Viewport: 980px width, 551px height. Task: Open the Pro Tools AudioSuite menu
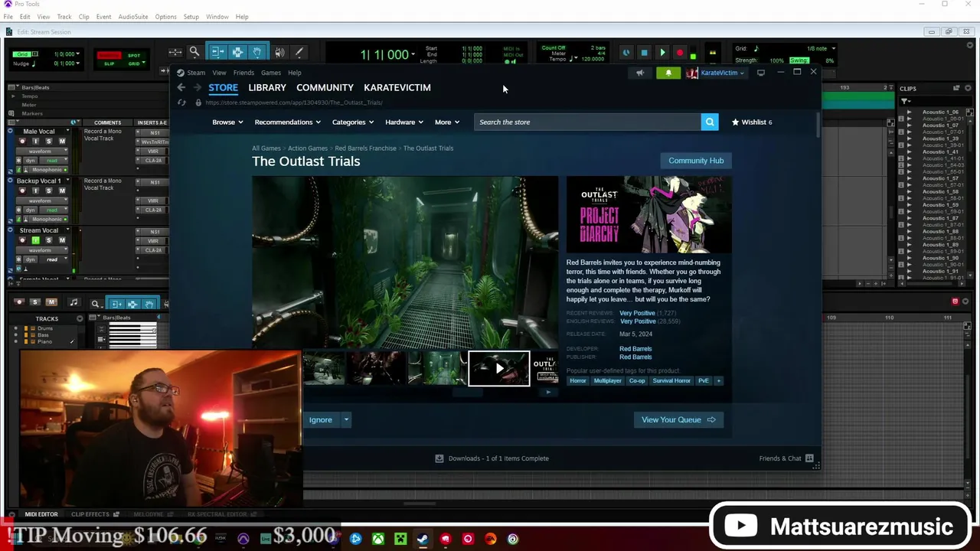(x=132, y=17)
